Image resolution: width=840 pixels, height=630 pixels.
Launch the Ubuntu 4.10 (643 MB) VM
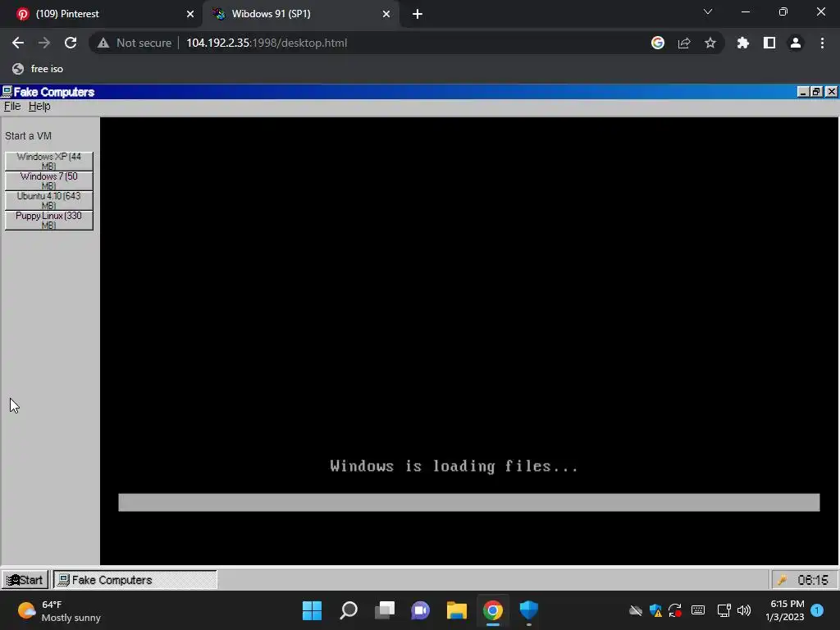coord(48,201)
